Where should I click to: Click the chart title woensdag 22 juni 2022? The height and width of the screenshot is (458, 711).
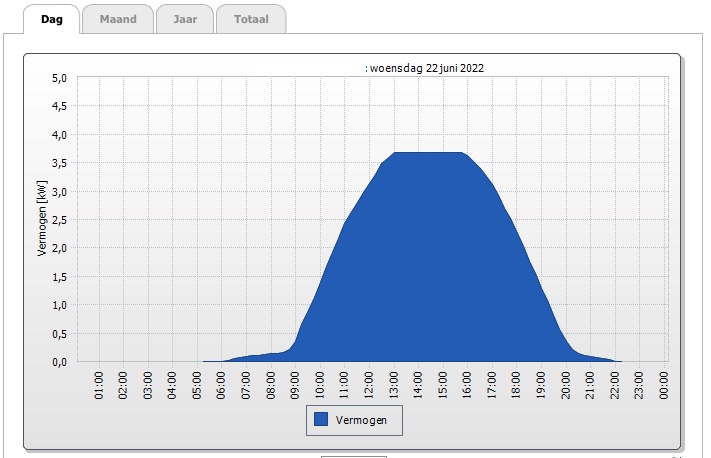427,68
